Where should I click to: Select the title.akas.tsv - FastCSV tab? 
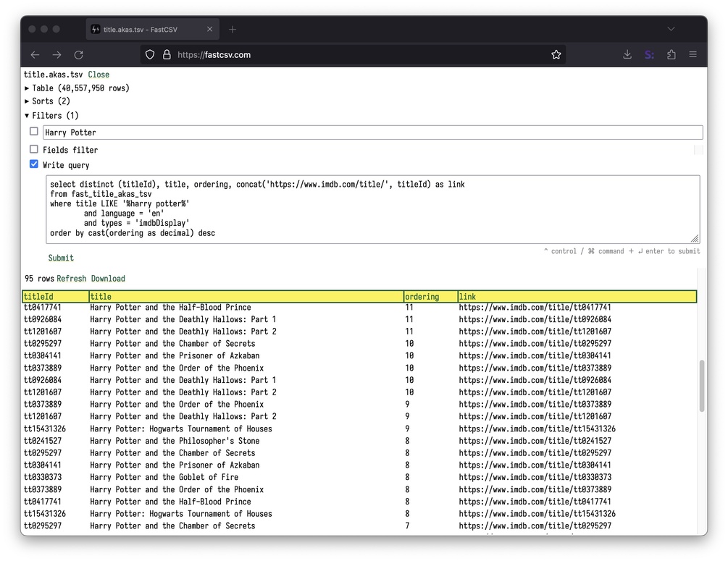(152, 29)
